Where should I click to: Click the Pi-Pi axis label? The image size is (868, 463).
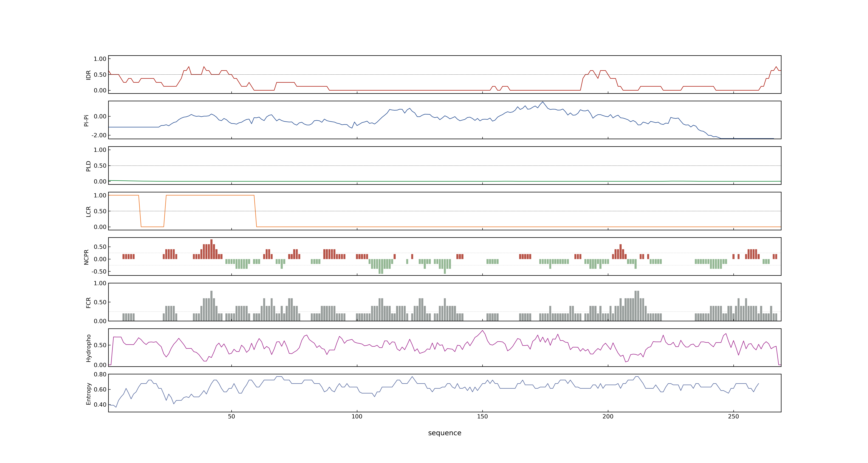coord(86,120)
